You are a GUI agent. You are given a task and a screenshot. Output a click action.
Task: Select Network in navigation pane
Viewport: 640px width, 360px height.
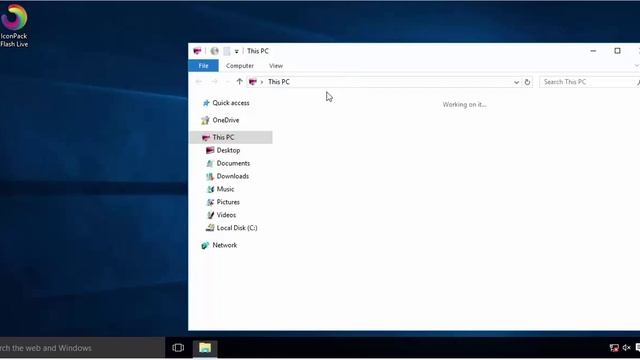pyautogui.click(x=224, y=245)
